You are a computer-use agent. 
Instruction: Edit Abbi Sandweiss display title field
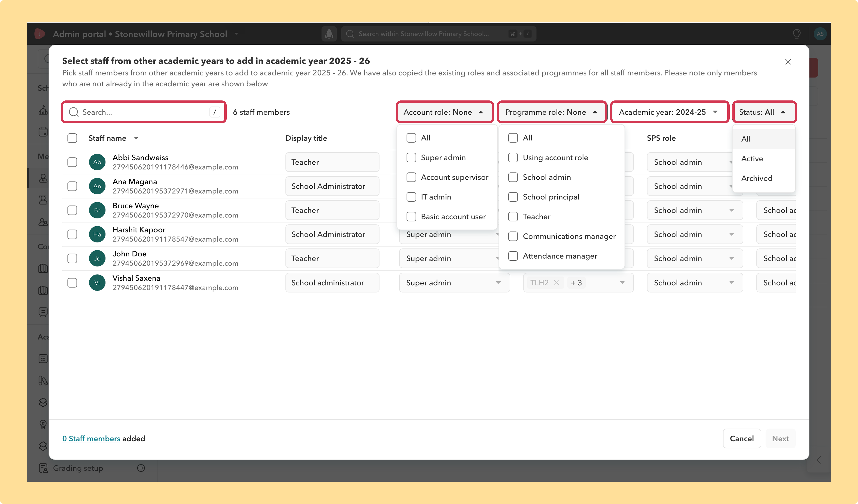click(332, 162)
